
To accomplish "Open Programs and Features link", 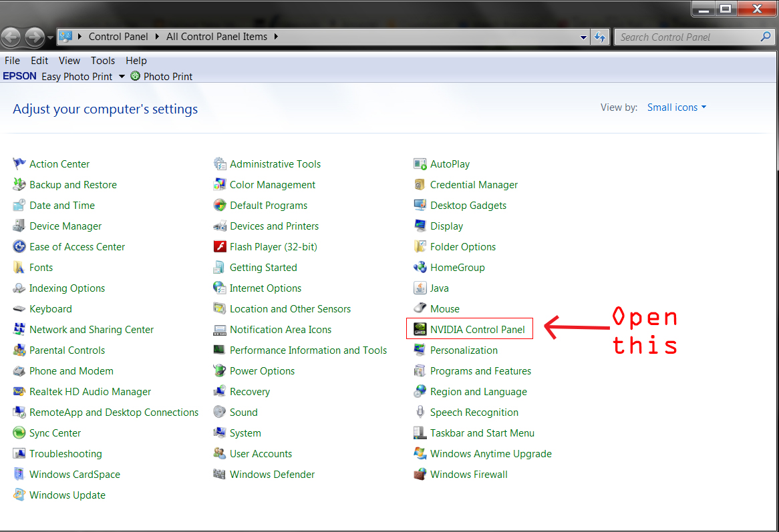I will point(480,370).
